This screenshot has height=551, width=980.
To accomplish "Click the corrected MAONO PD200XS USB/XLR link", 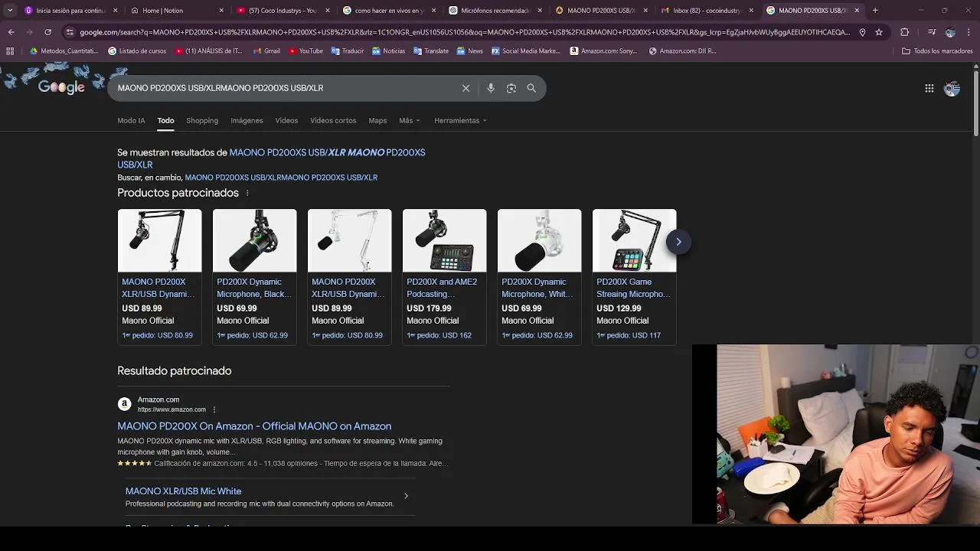I will 271,158.
